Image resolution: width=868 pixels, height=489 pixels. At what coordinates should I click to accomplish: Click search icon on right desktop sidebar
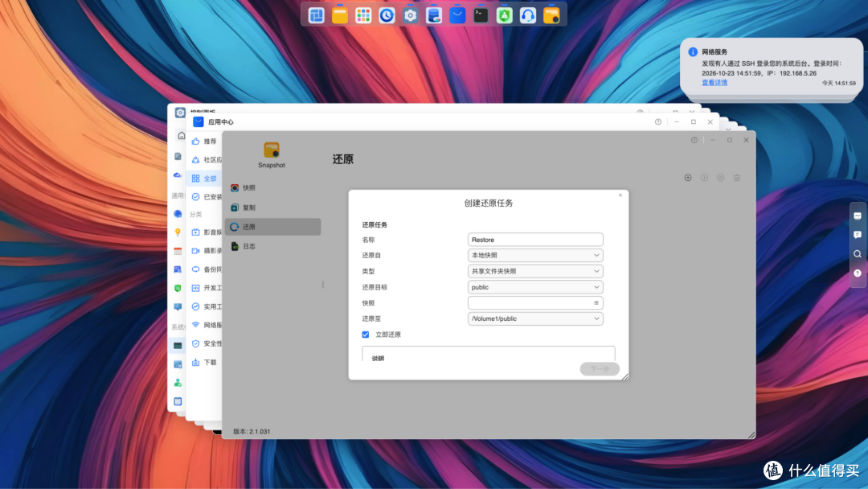point(858,254)
